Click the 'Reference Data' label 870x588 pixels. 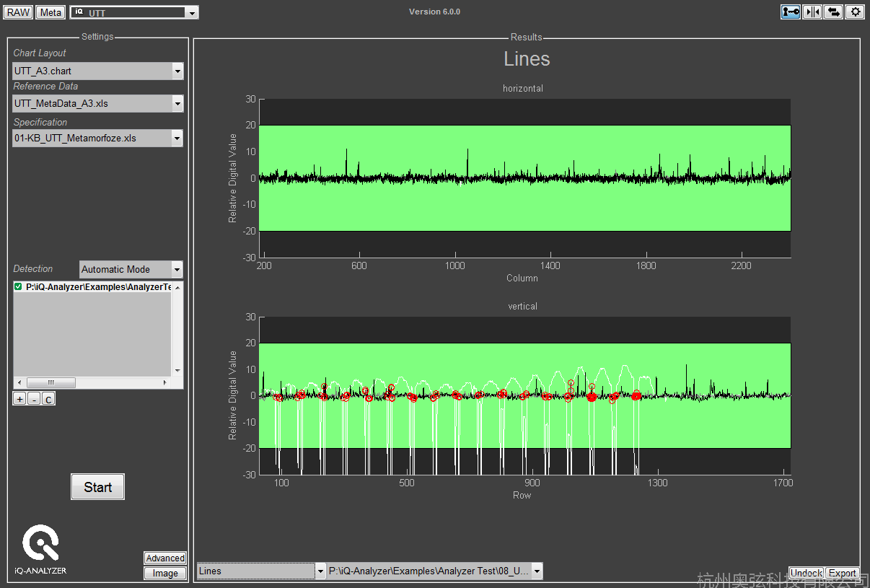coord(45,87)
